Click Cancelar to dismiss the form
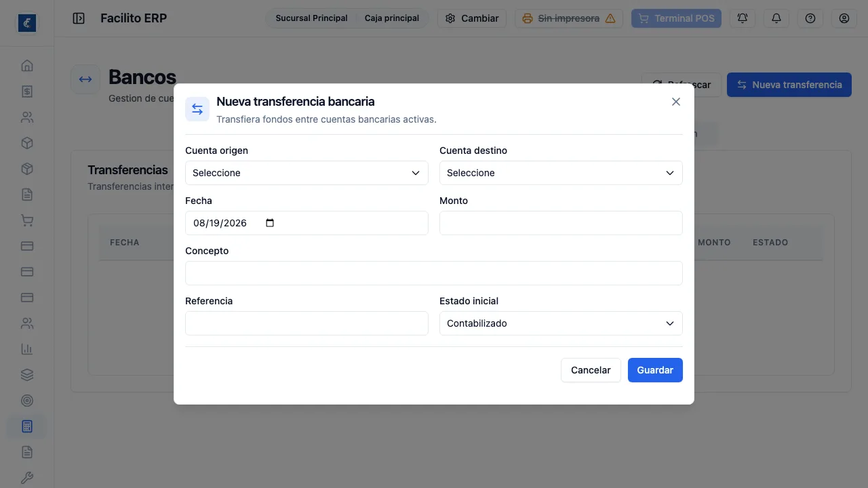Screen dimensions: 868x488 [591, 370]
